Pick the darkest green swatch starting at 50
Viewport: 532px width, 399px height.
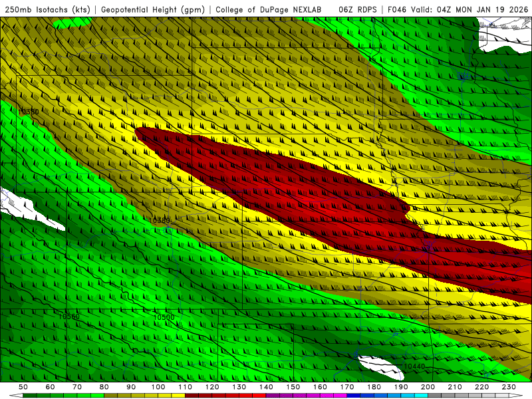point(30,396)
